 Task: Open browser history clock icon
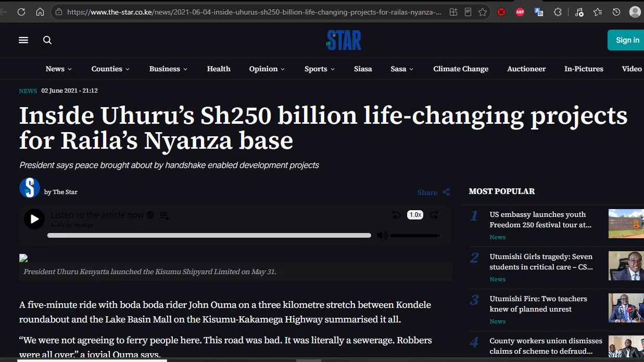click(x=616, y=12)
